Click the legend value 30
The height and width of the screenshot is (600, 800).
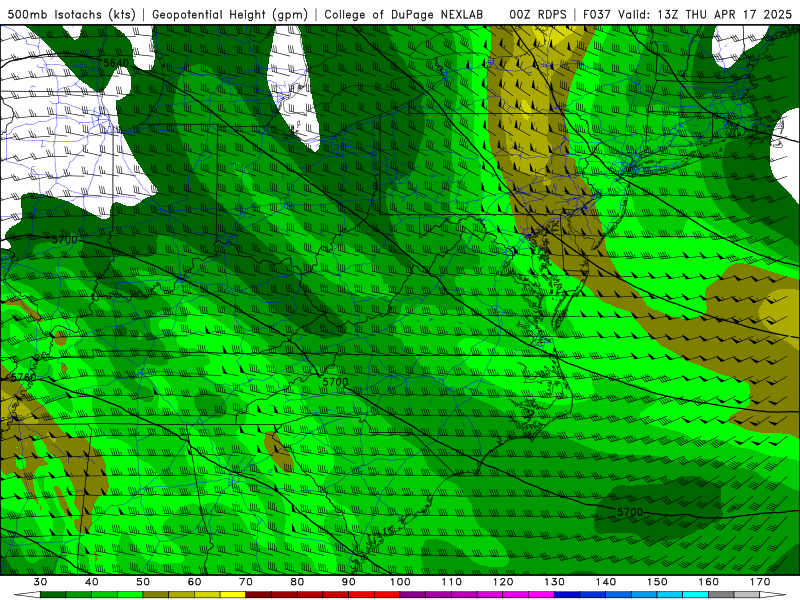click(x=40, y=582)
